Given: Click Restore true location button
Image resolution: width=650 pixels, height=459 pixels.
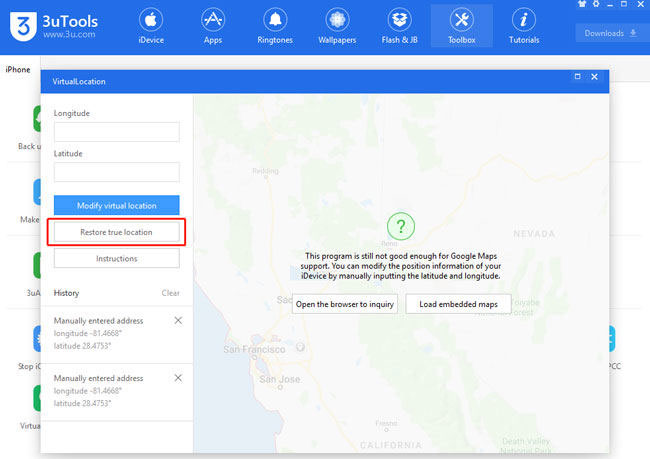Looking at the screenshot, I should tap(116, 232).
